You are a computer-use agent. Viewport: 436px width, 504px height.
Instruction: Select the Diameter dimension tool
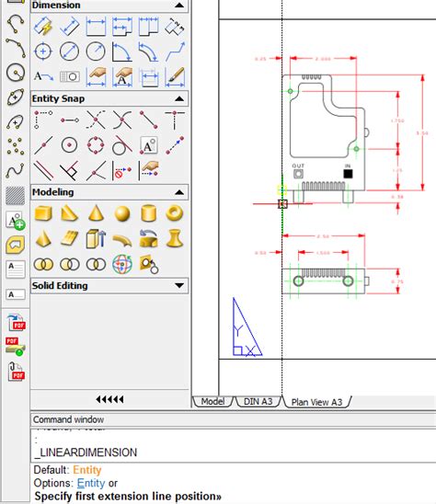pyautogui.click(x=70, y=52)
